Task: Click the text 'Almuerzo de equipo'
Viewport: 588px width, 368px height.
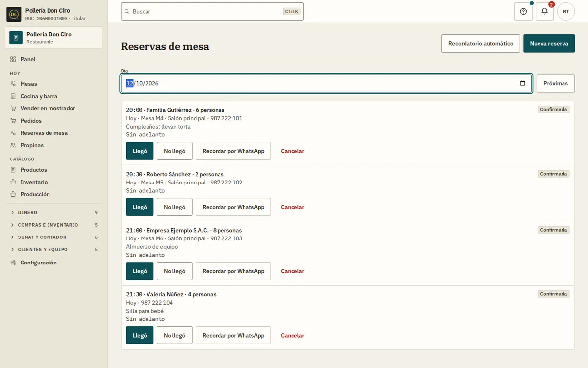Action: coord(152,247)
